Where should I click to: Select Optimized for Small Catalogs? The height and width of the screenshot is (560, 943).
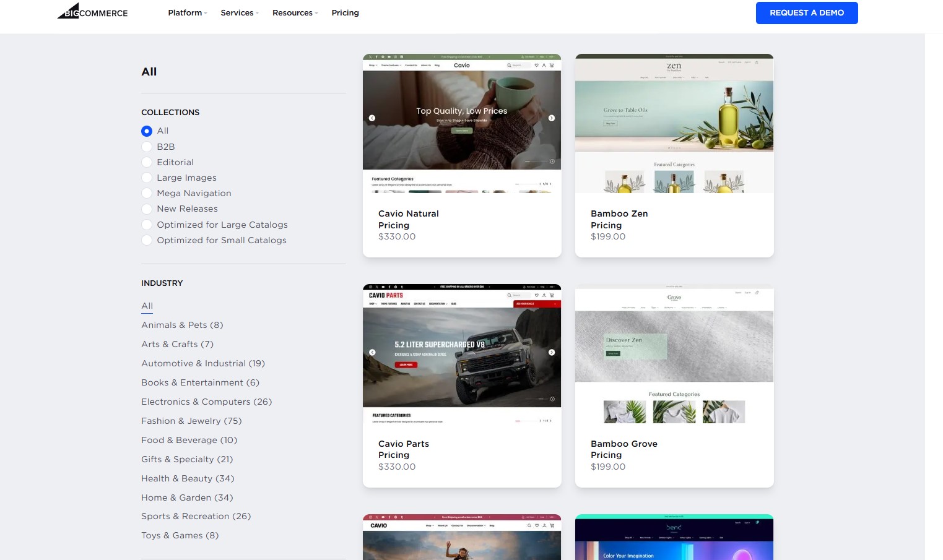click(x=147, y=240)
